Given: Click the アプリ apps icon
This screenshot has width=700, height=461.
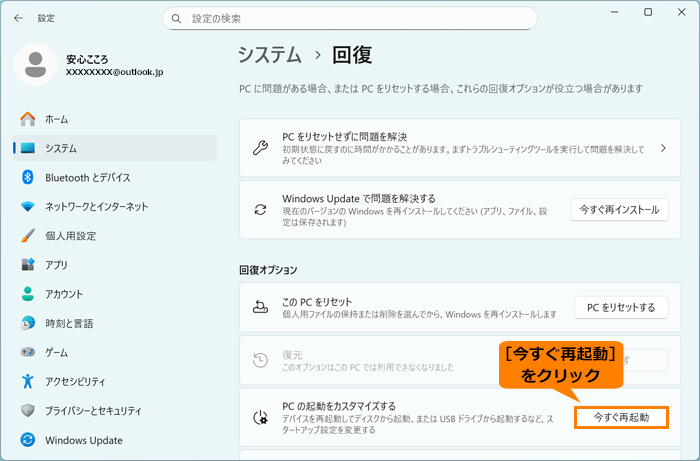Looking at the screenshot, I should point(28,265).
